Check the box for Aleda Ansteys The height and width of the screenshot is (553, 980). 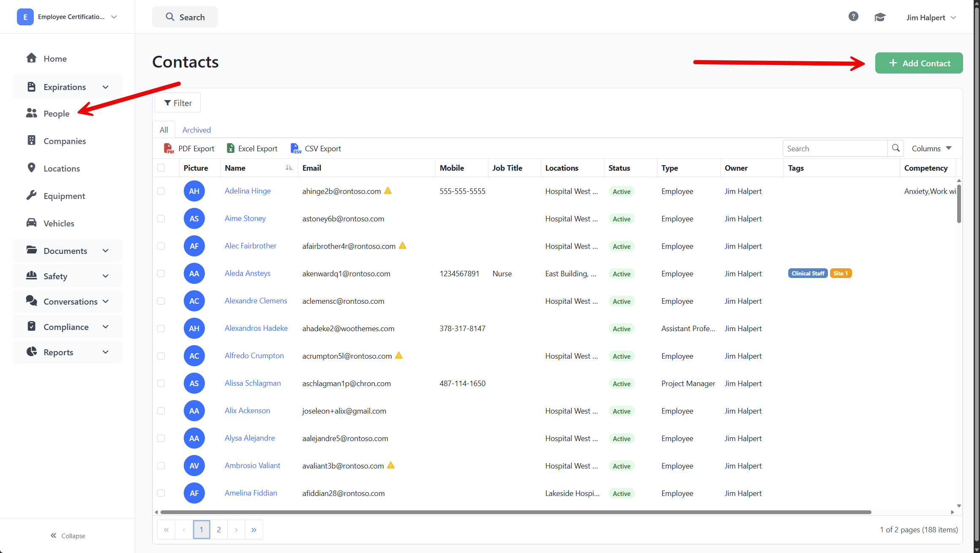[x=161, y=273]
